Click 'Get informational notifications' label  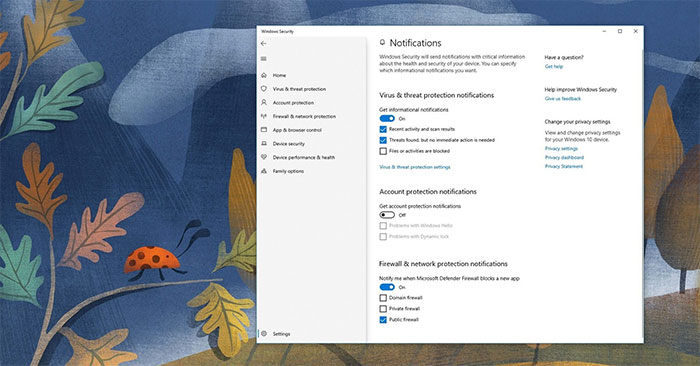[414, 110]
